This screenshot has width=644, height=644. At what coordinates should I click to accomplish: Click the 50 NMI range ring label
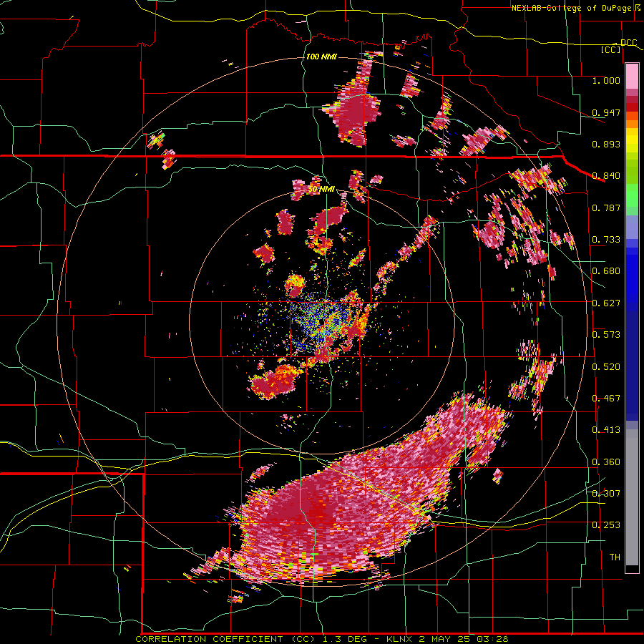click(x=321, y=190)
